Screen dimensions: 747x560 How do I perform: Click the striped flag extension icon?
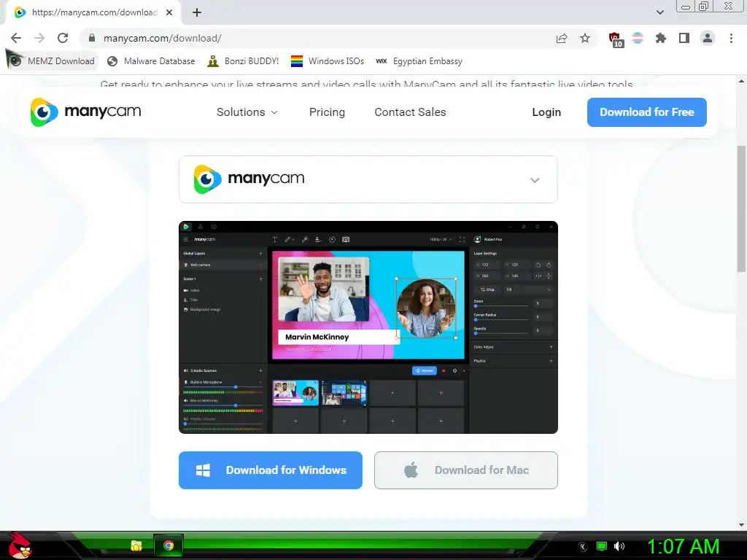pyautogui.click(x=638, y=38)
